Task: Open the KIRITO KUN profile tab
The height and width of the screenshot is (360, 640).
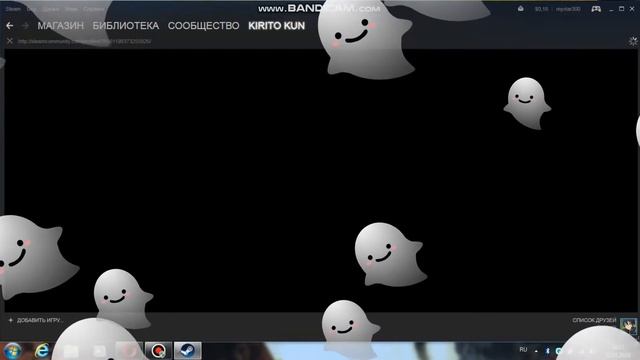Action: click(276, 26)
